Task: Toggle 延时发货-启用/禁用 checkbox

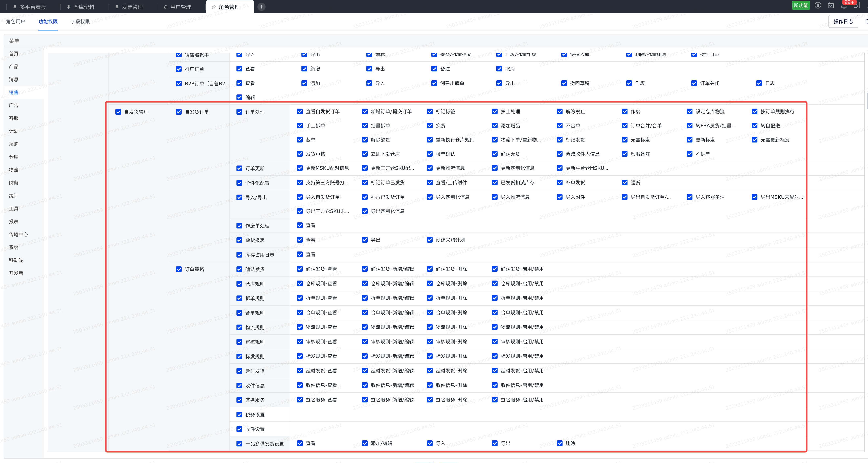Action: [x=495, y=371]
